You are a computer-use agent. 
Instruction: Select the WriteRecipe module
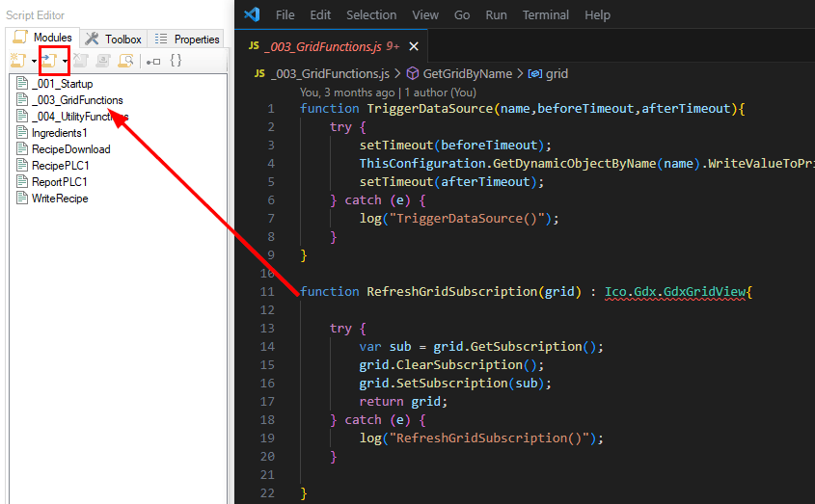[60, 199]
